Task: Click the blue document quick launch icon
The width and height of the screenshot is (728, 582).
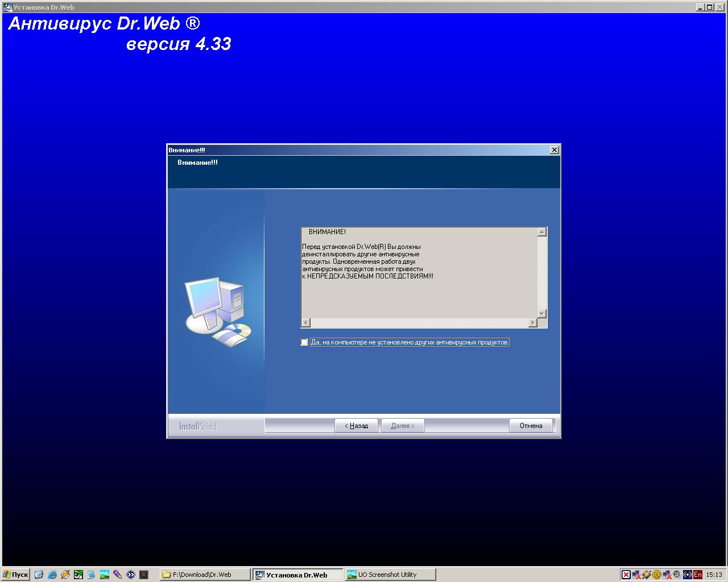Action: (91, 575)
